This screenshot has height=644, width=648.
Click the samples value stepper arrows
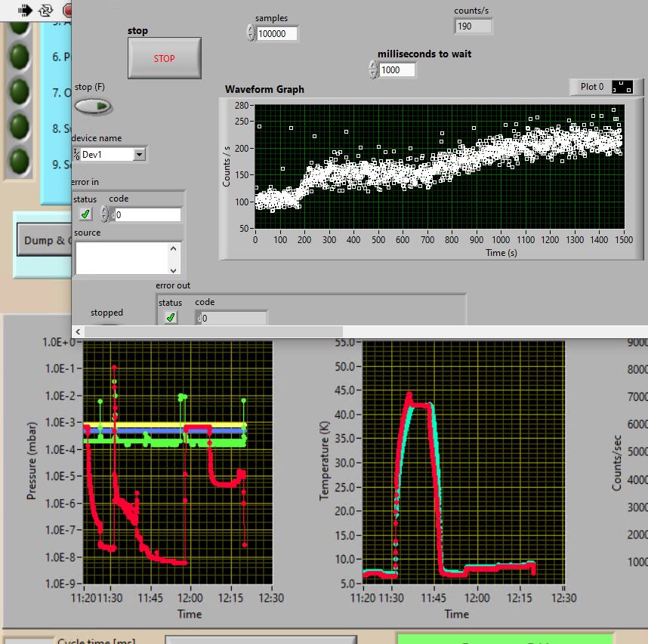click(x=251, y=33)
